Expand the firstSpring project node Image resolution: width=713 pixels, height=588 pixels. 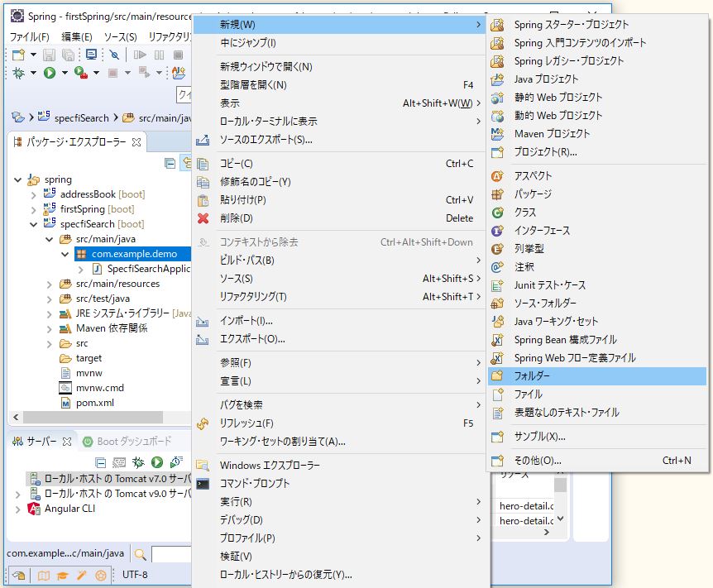tap(33, 209)
